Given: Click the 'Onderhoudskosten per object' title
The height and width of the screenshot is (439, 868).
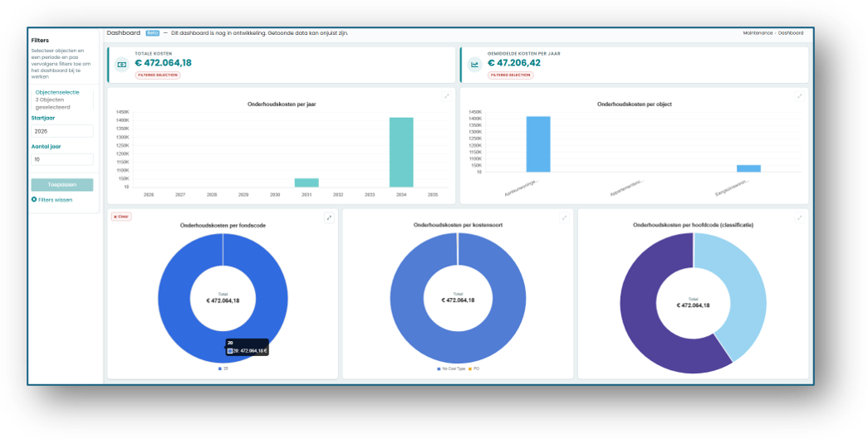Looking at the screenshot, I should pos(635,104).
